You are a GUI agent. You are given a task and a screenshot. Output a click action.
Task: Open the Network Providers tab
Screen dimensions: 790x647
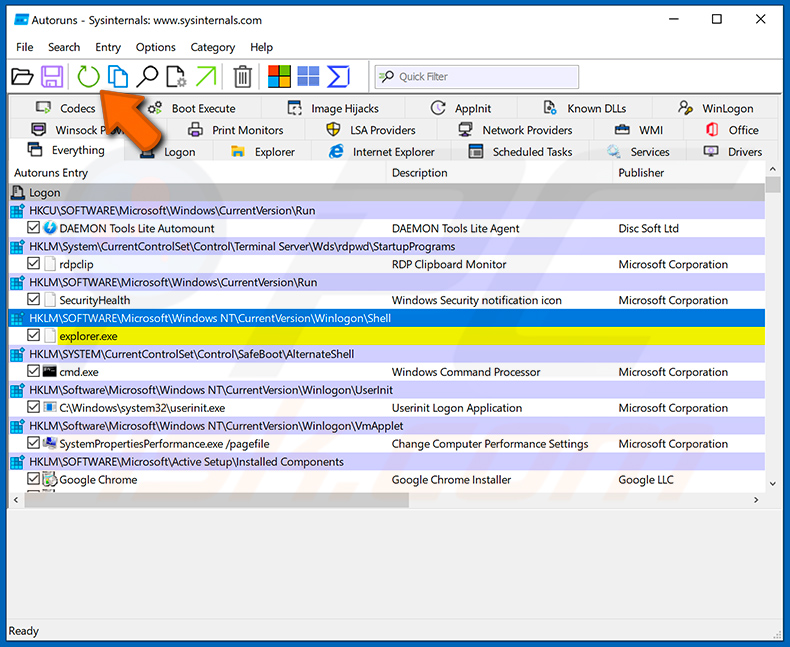515,130
